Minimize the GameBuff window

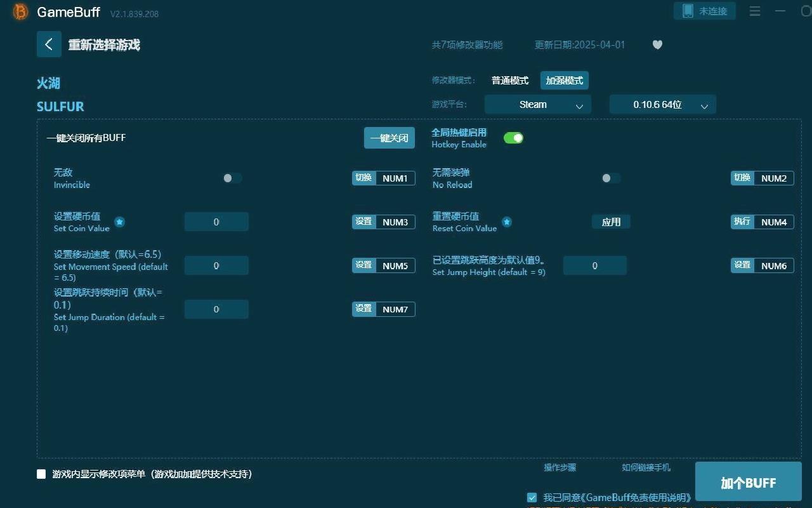(780, 11)
